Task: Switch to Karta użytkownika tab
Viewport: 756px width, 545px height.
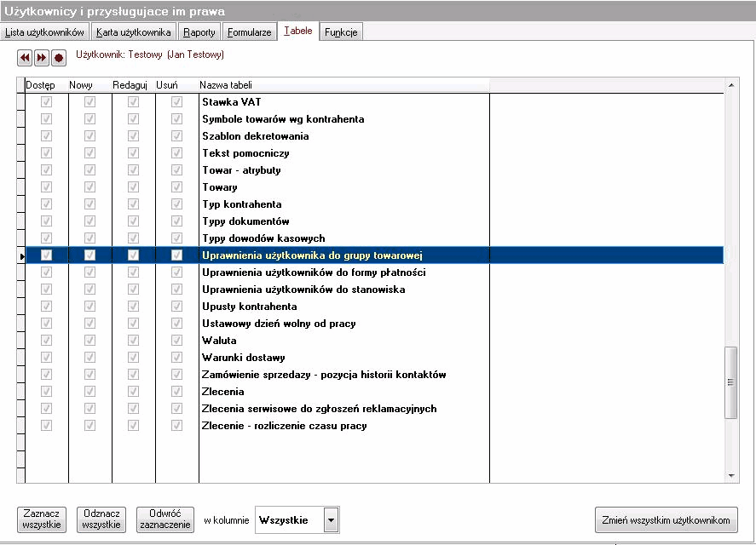Action: click(x=134, y=32)
